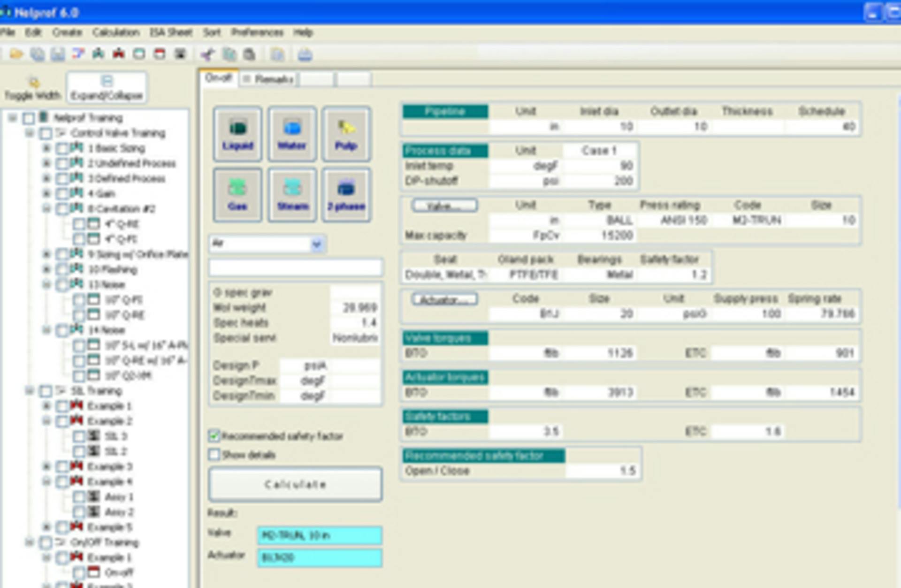The height and width of the screenshot is (588, 901).
Task: Open the Calculation menu
Action: coord(116,32)
